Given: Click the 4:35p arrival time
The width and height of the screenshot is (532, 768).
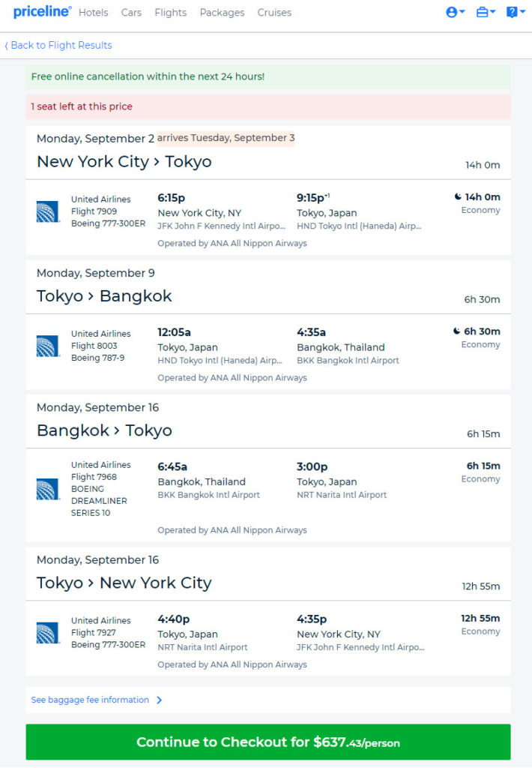Looking at the screenshot, I should point(312,619).
